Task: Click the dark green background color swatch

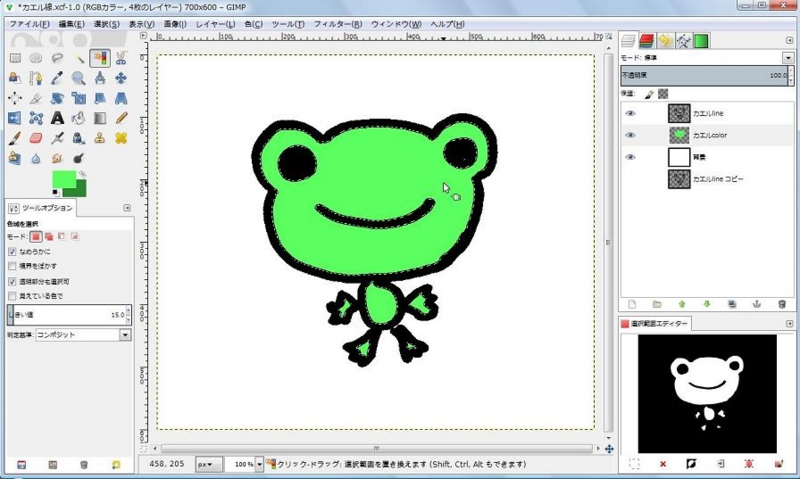Action: coord(81,191)
